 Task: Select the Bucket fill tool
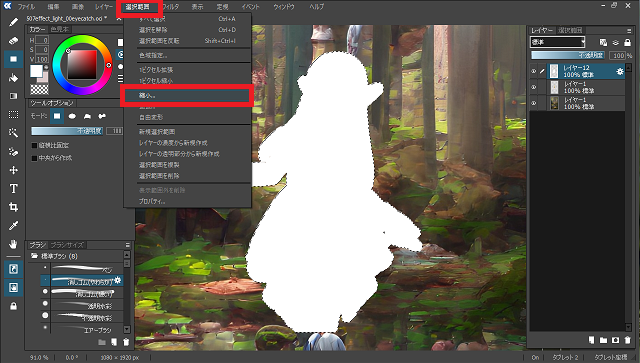point(13,78)
